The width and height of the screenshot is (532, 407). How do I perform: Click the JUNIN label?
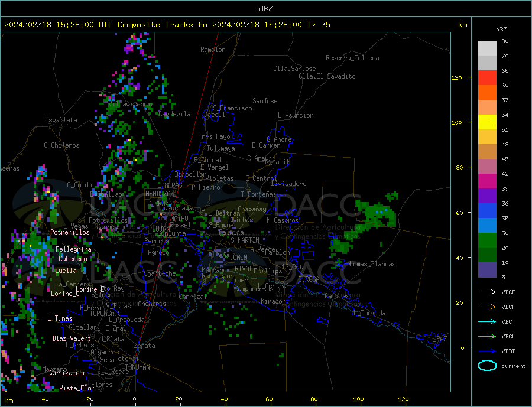point(239,258)
